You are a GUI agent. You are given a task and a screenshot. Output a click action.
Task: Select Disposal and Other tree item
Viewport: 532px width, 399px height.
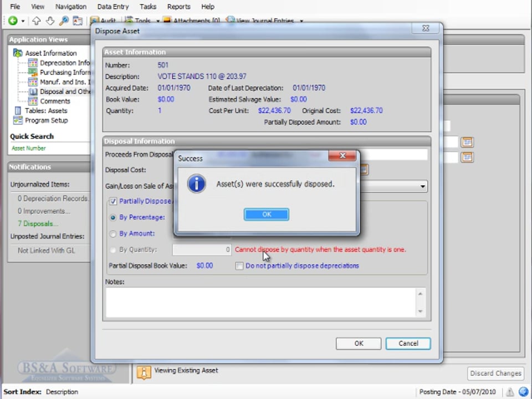click(64, 91)
